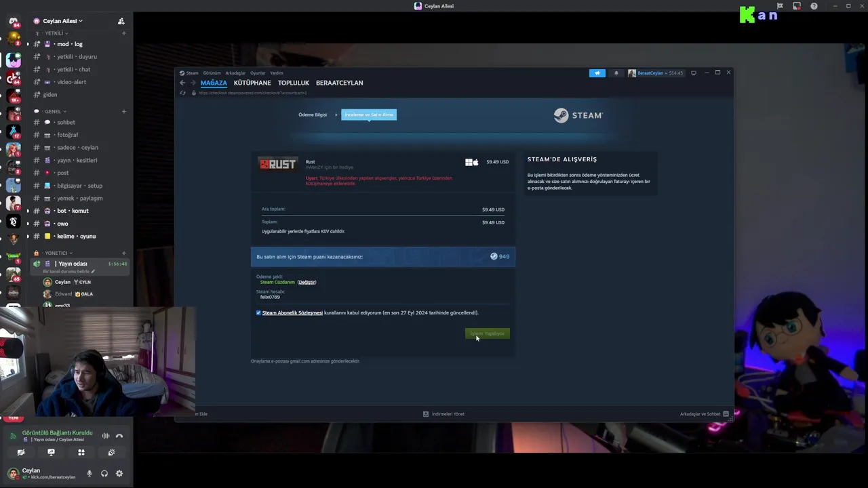
Task: Invite members to Ceylan Ailesi server
Action: 121,21
